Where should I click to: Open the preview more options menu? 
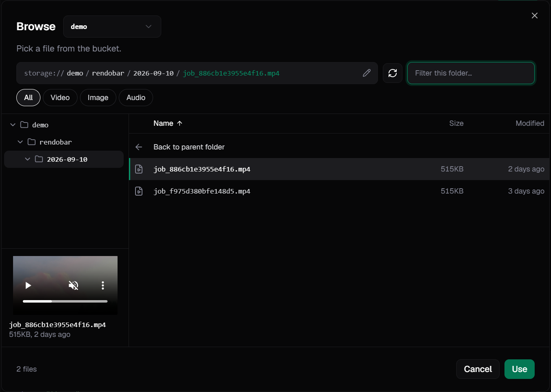(103, 285)
